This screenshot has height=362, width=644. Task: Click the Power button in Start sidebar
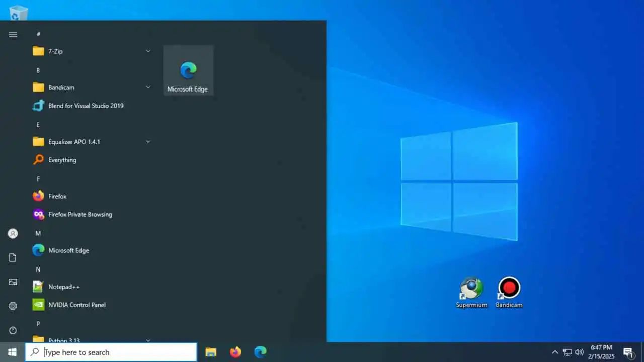pos(13,330)
